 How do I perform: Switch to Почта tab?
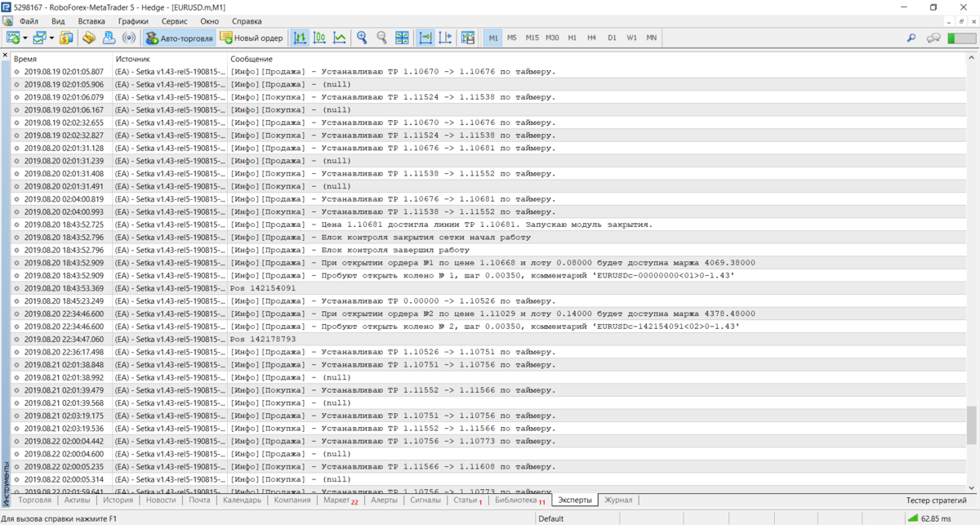point(199,501)
